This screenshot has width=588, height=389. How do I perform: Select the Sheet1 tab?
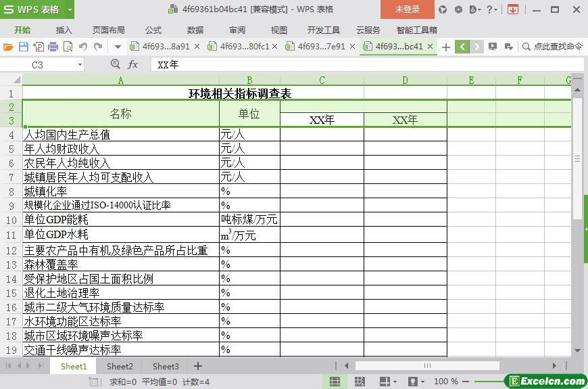tap(74, 366)
